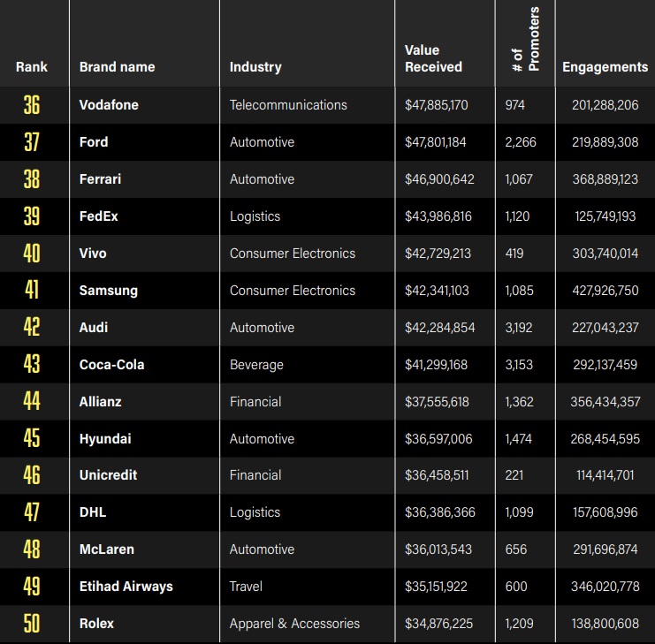Select Coca-Cola's Beverage industry cell

click(256, 365)
